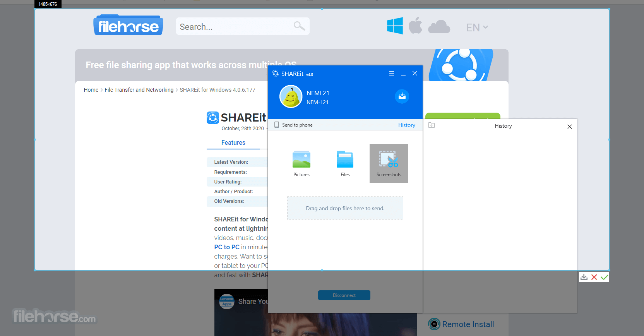Open the EN language dropdown

click(477, 27)
